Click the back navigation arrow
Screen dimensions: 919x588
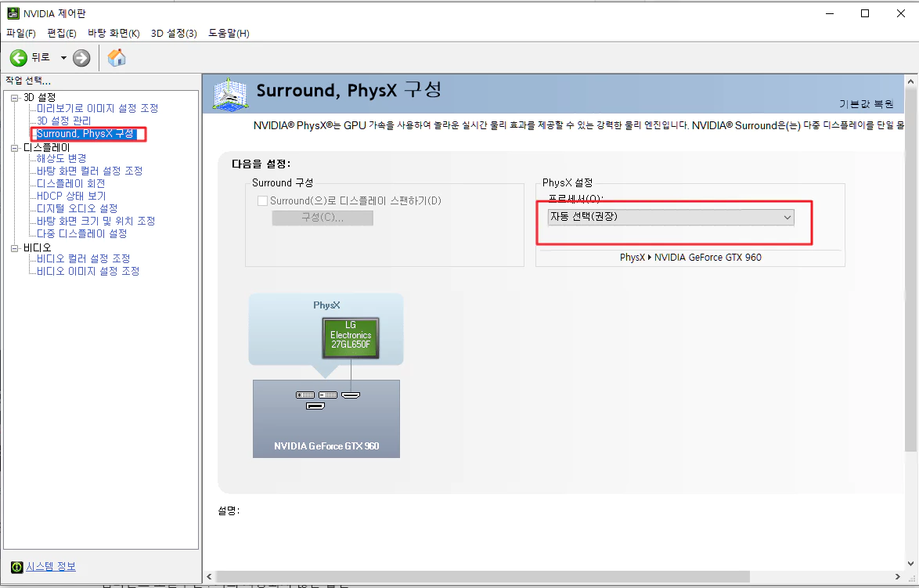click(17, 57)
